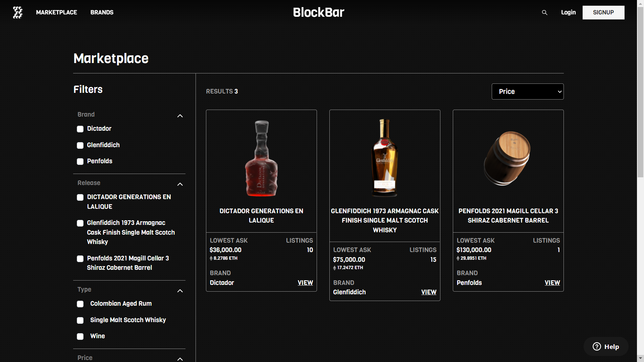This screenshot has height=362, width=644.
Task: Enable the Glenfiddich brand filter
Action: 80,145
